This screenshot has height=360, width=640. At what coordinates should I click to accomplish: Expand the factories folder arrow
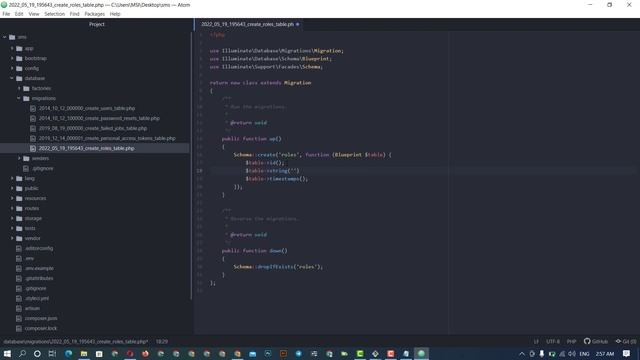19,88
